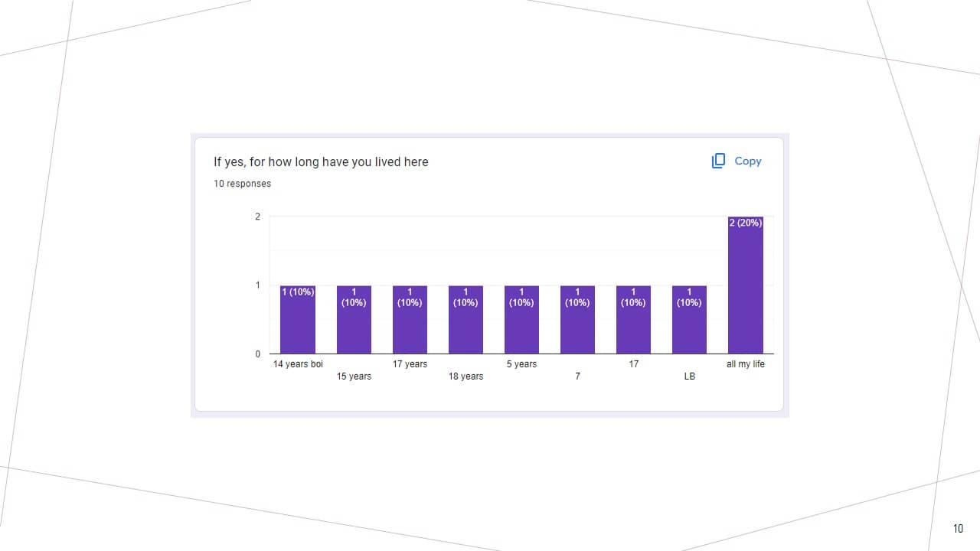Select the '15 years' axis label
The height and width of the screenshot is (551, 980).
(354, 377)
